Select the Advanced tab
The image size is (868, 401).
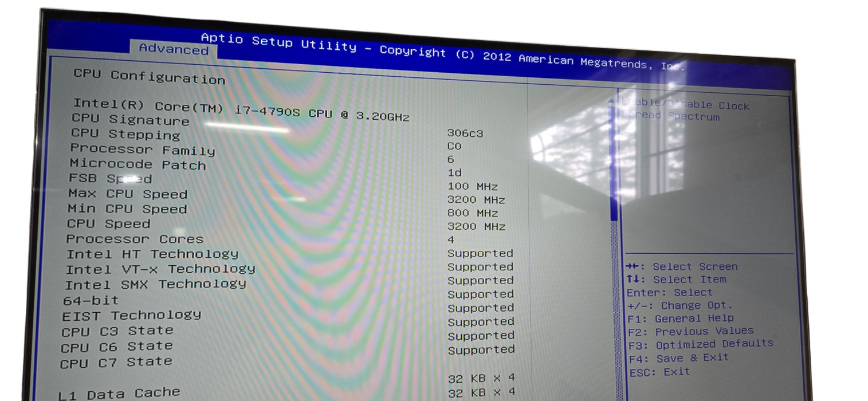coord(174,49)
